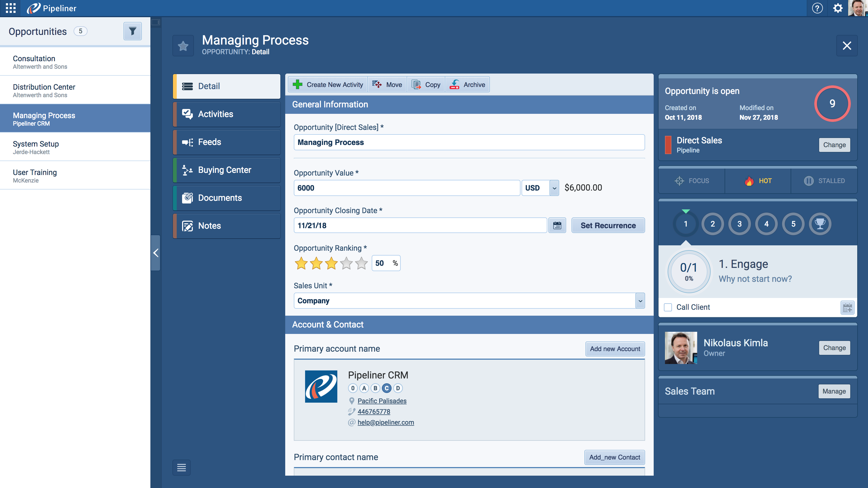Click the Call Client schedule activity icon
The height and width of the screenshot is (488, 868).
[x=847, y=308]
